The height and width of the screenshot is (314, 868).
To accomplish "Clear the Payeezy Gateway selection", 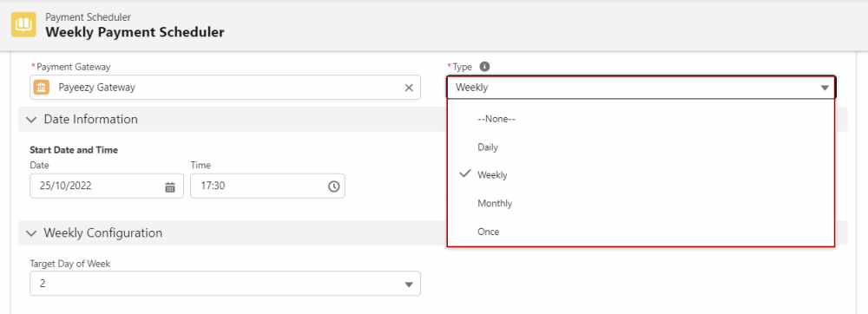I will pyautogui.click(x=409, y=88).
